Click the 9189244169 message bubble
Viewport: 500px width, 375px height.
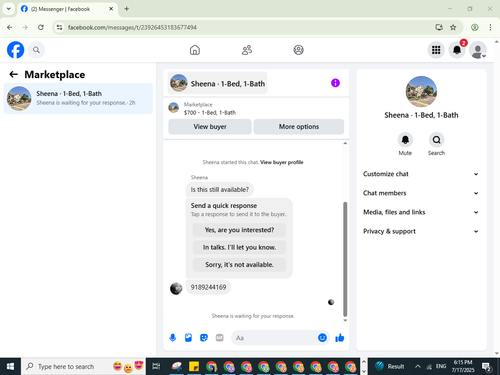point(208,287)
